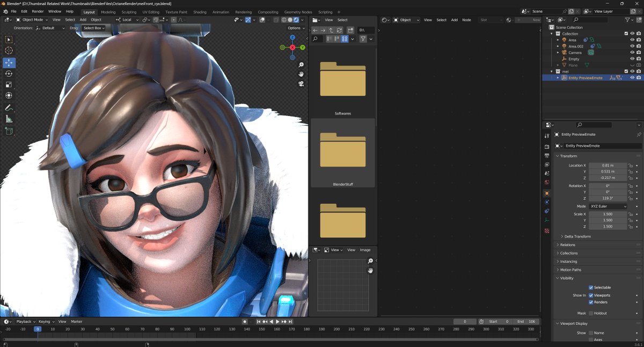Create new folder in file browser
Screen dimensions: 644x347
(350, 31)
